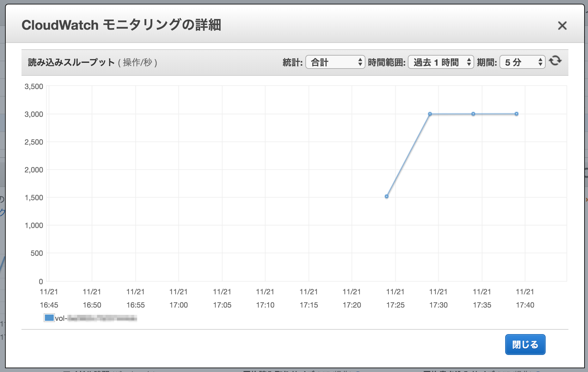
Task: Click the up-down arrows on 統計 selector
Action: pyautogui.click(x=360, y=62)
